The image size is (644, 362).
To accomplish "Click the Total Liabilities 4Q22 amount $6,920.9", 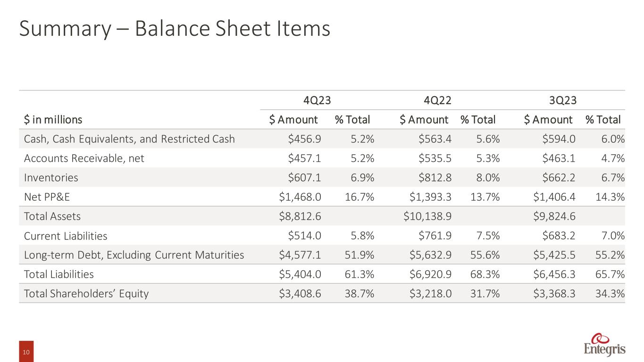I will tap(428, 274).
